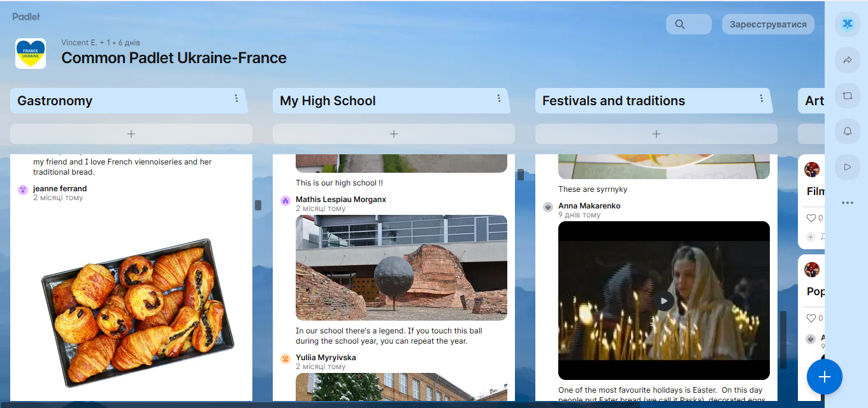Like the Film post with heart icon
This screenshot has width=868, height=408.
point(811,218)
